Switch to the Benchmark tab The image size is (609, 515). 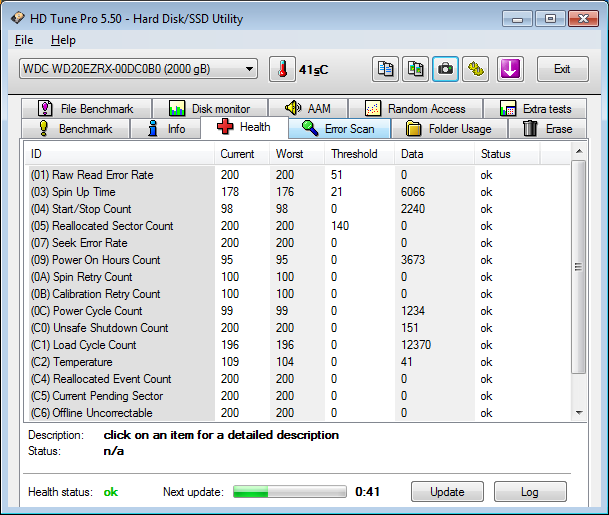[76, 129]
